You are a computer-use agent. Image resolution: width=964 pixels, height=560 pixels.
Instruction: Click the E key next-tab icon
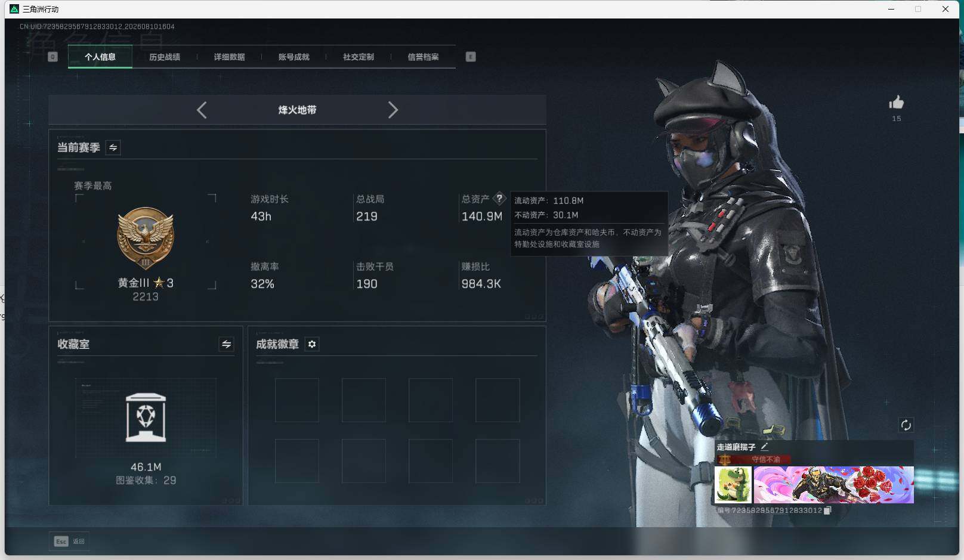pyautogui.click(x=471, y=57)
